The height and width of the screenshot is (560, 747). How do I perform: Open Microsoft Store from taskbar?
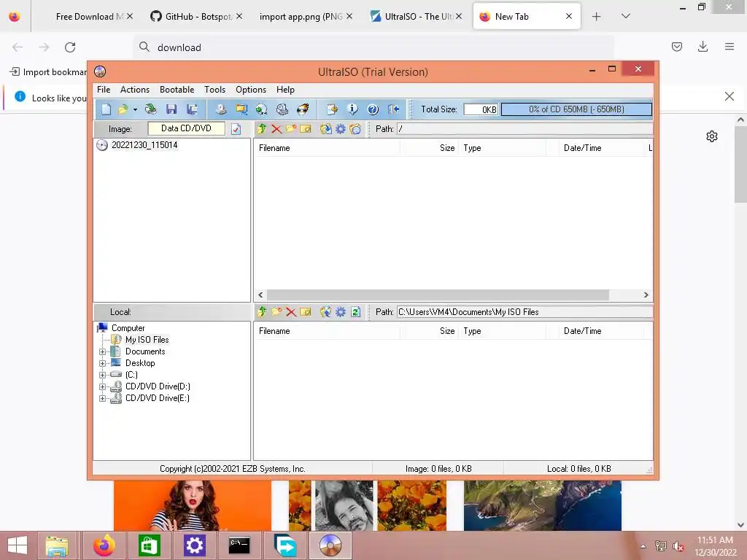pos(149,545)
